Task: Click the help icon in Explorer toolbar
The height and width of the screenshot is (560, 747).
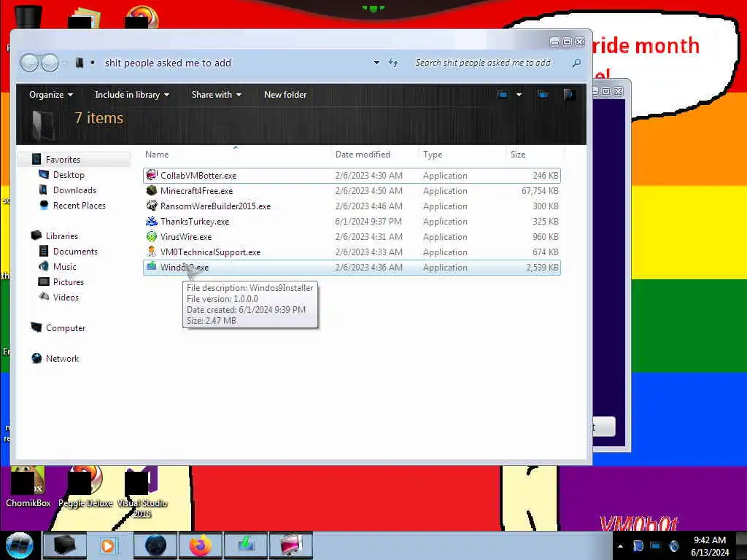Action: click(568, 94)
